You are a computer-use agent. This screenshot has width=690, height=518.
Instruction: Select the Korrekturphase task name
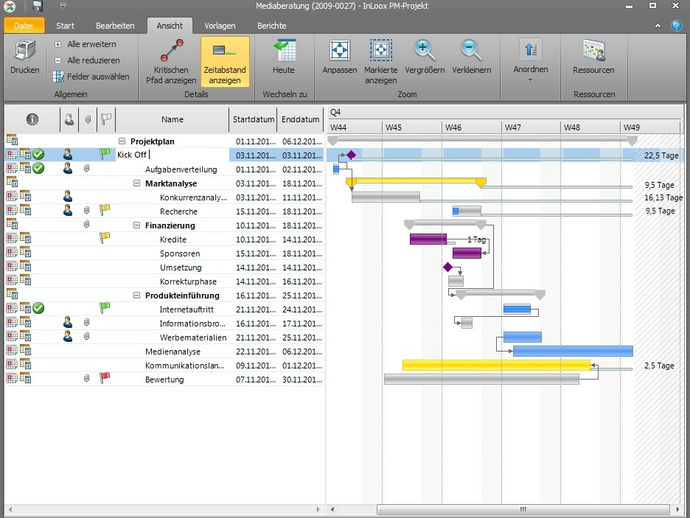[x=188, y=282]
